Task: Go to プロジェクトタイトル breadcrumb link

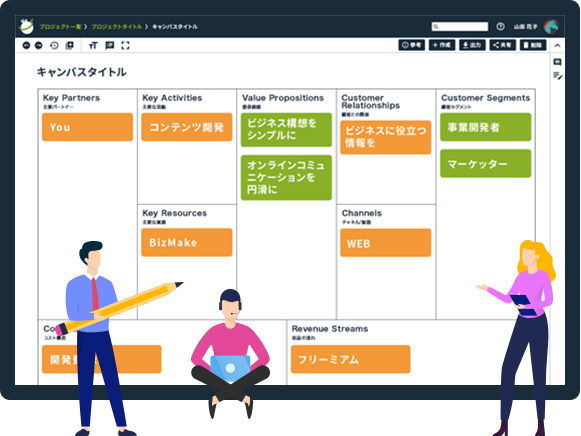Action: point(116,27)
